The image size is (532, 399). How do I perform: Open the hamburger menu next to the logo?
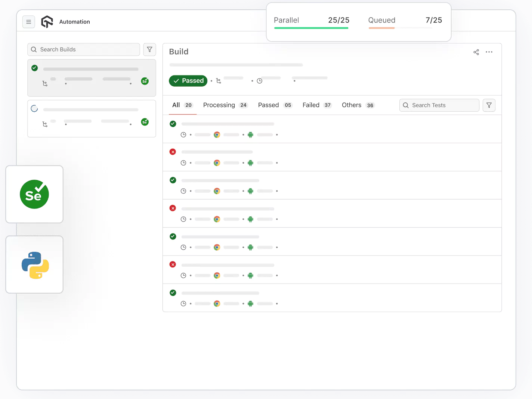[29, 22]
